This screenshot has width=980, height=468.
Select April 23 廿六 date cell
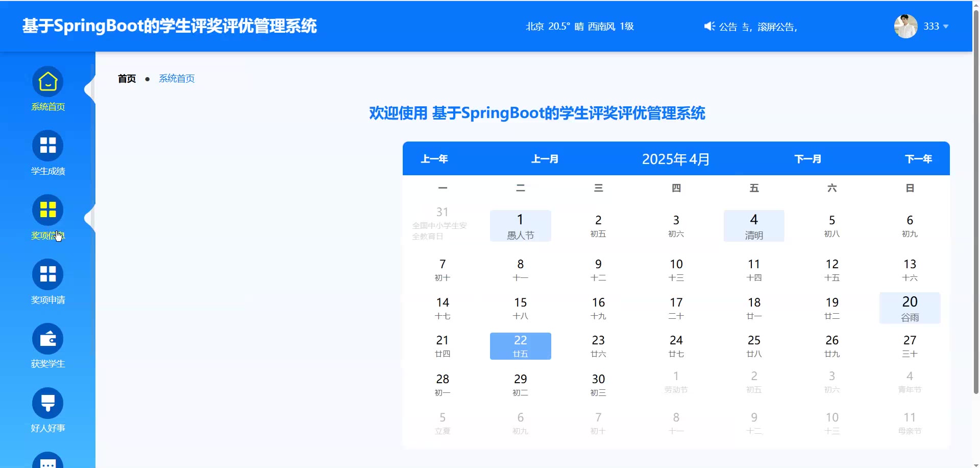point(598,346)
